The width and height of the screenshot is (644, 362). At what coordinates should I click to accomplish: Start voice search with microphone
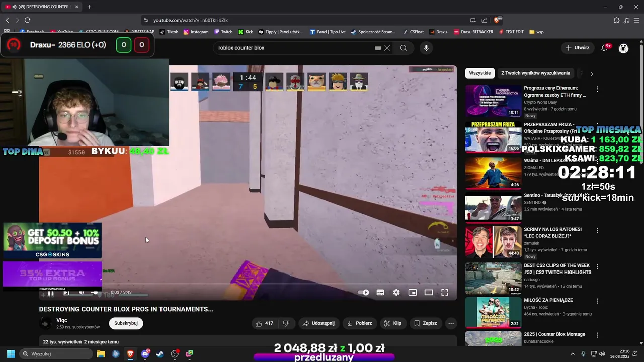click(x=426, y=48)
